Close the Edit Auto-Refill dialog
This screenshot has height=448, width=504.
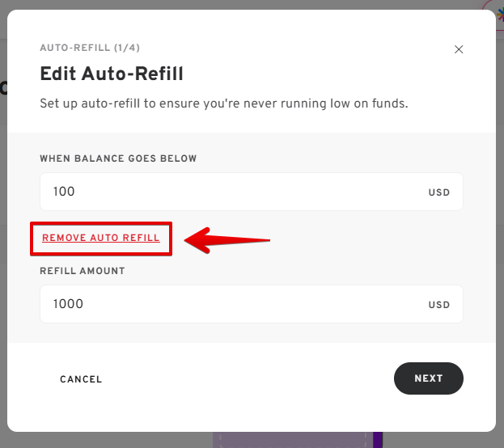(459, 49)
